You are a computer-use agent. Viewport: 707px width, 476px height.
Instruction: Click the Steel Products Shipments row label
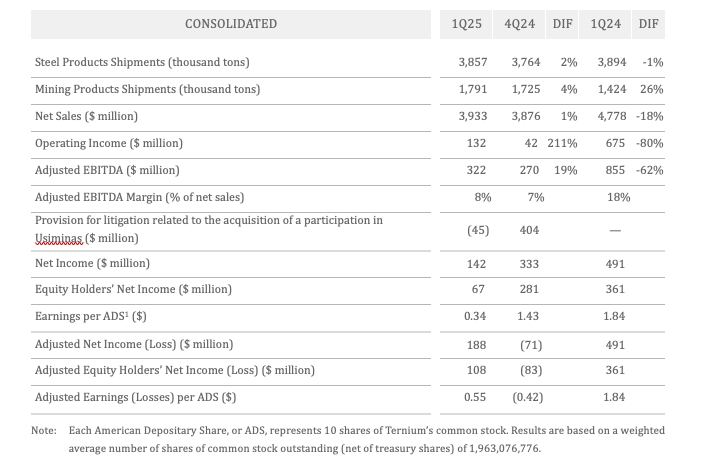pyautogui.click(x=142, y=62)
